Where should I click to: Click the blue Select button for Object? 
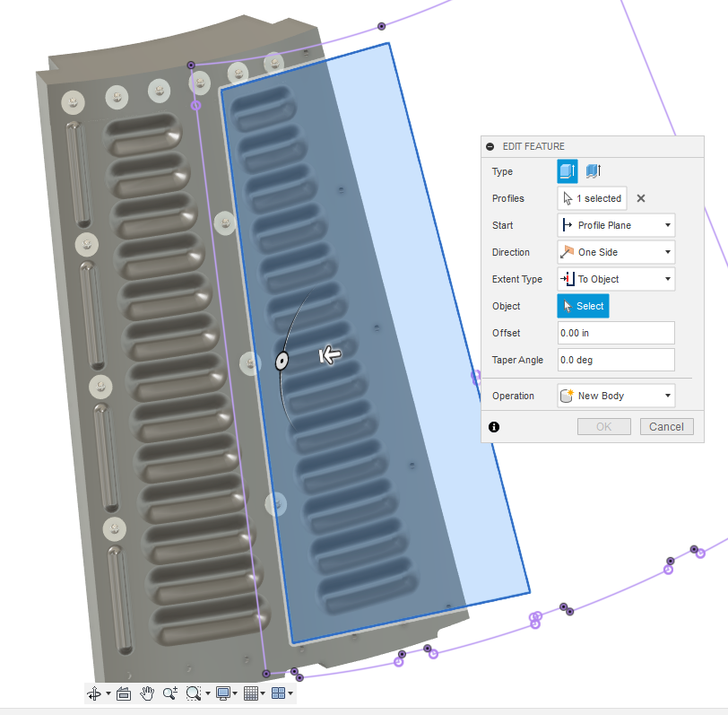583,306
